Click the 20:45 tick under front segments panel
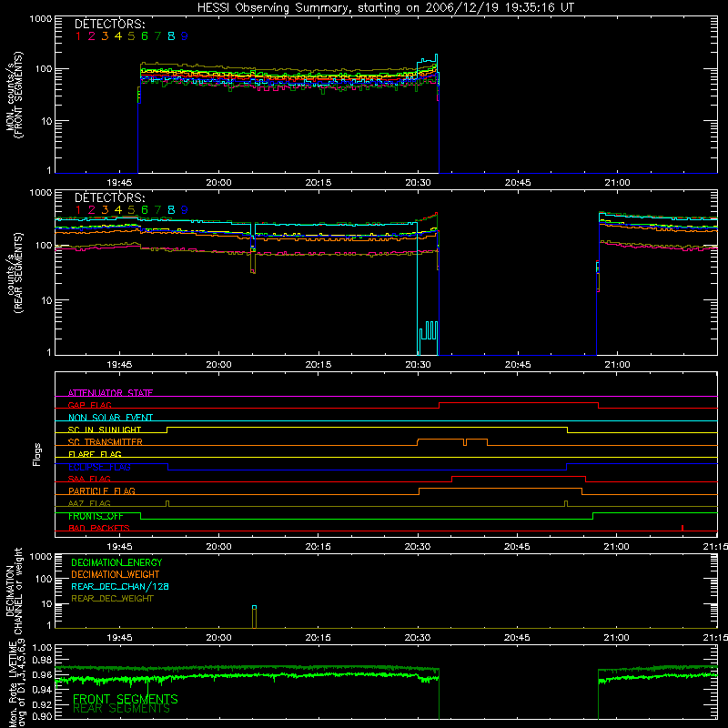 coord(518,183)
